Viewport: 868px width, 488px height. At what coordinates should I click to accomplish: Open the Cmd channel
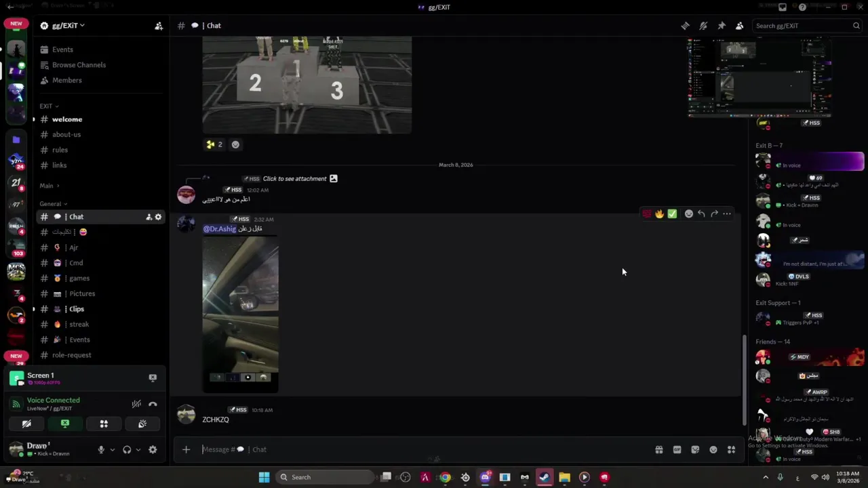pos(76,263)
